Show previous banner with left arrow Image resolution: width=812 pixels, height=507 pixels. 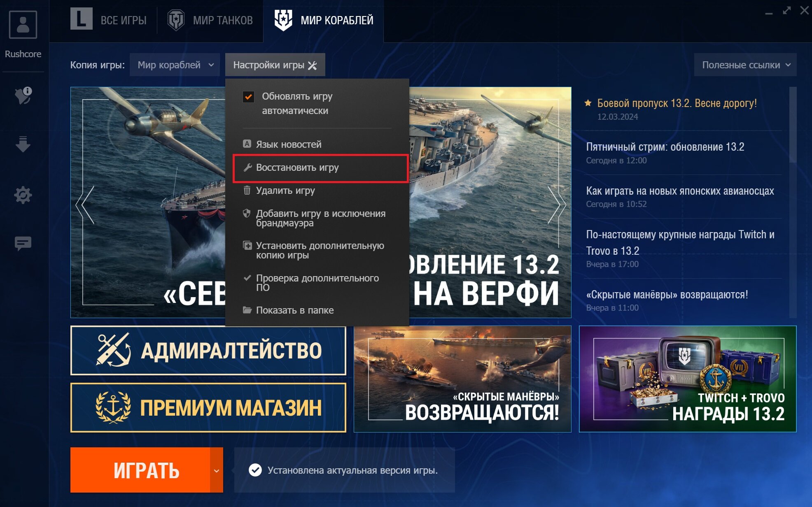(x=86, y=205)
